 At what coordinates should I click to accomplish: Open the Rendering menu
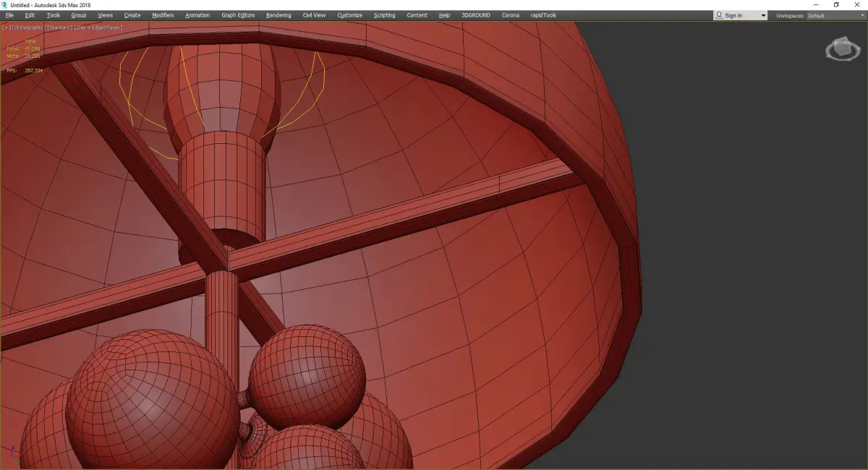278,15
